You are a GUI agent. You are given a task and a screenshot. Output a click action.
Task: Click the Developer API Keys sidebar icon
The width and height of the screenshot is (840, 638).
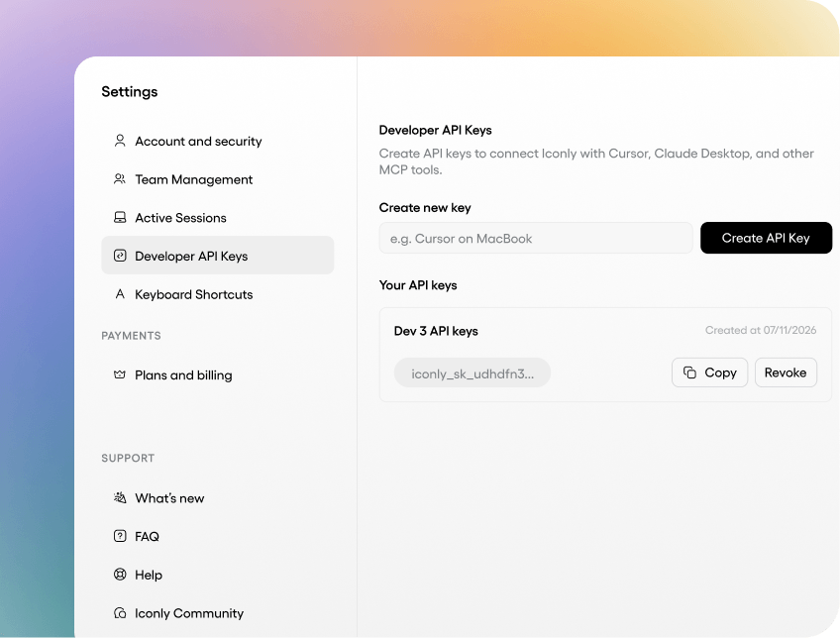coord(120,256)
